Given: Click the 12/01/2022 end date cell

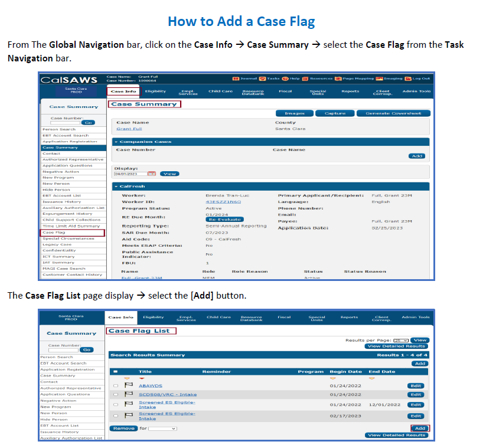Looking at the screenshot, I should pos(384,405).
